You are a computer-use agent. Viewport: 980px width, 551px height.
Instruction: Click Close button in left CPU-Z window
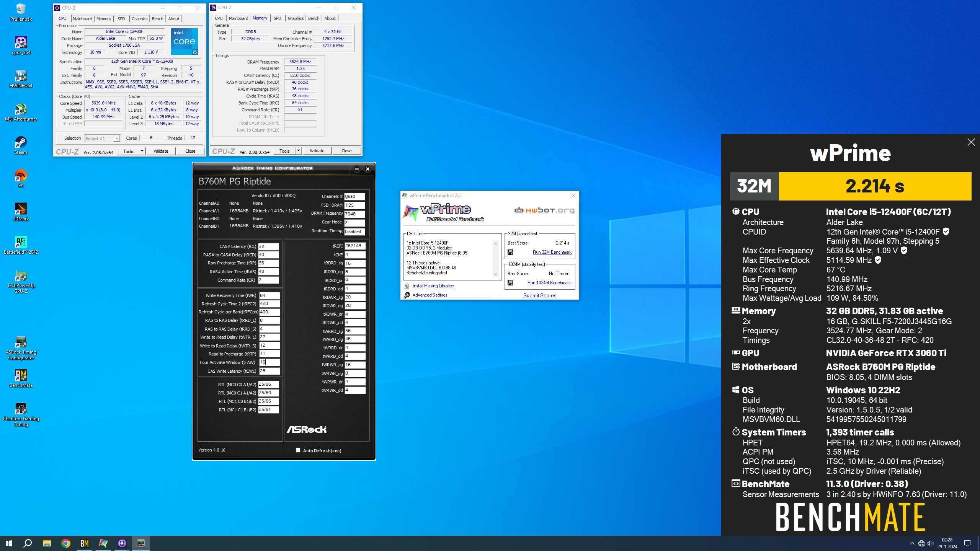pyautogui.click(x=190, y=151)
